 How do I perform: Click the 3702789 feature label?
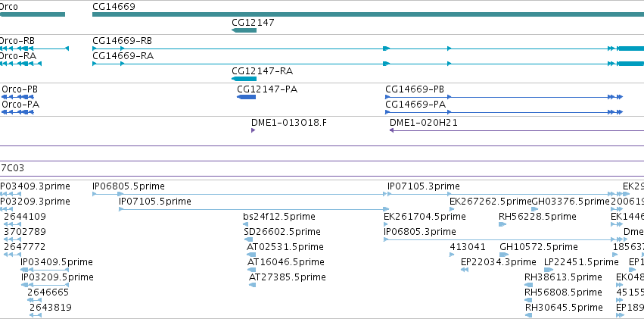[x=25, y=232]
